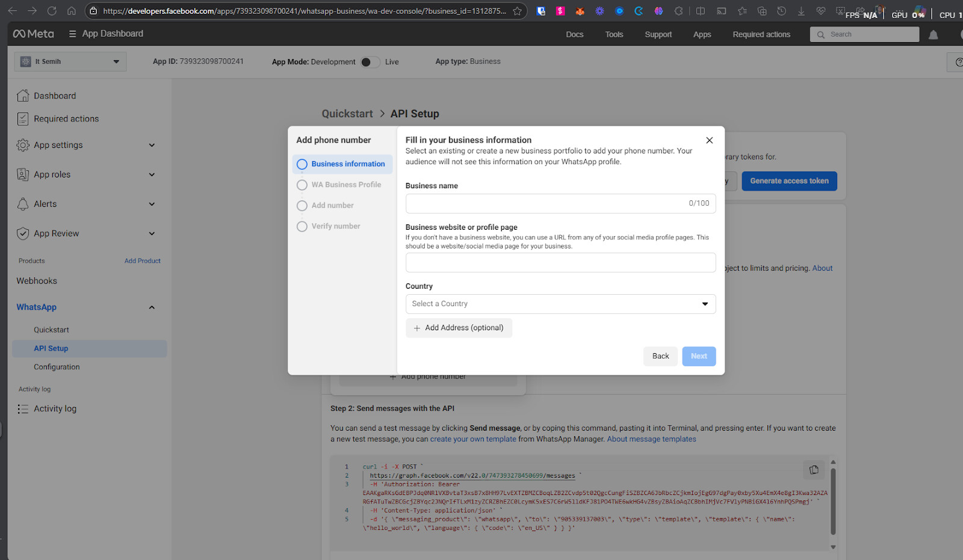Open the Bitwarden shield extension icon
The height and width of the screenshot is (560, 963).
(x=541, y=11)
